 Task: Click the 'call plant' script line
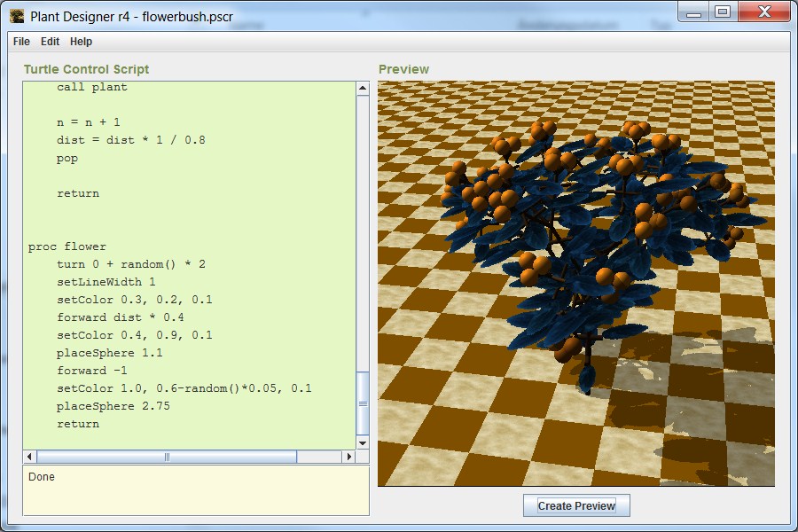coord(92,87)
